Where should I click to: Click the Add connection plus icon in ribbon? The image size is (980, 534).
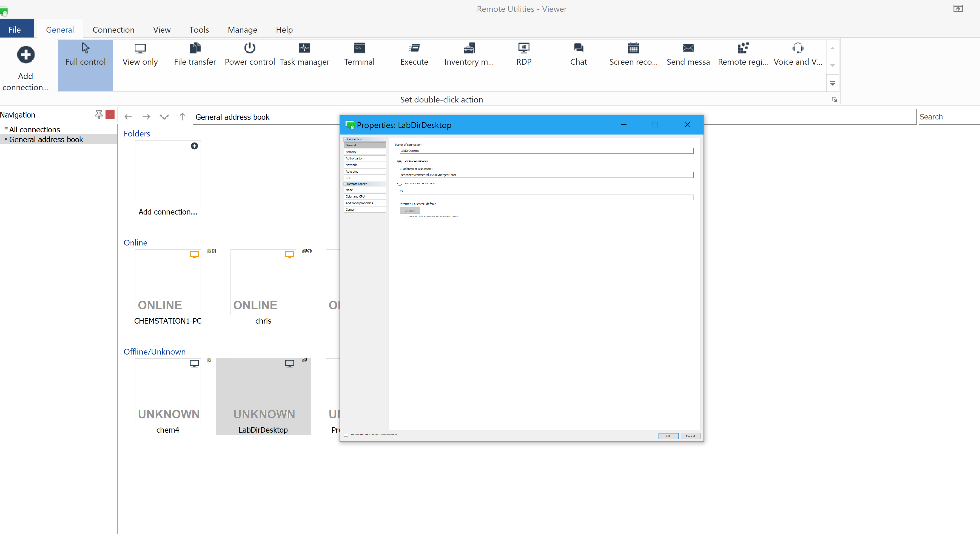(x=25, y=55)
